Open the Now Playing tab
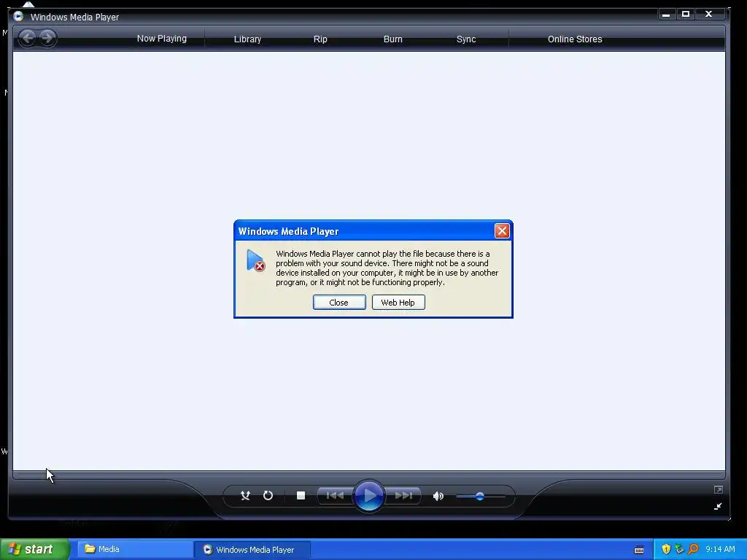747x560 pixels. (x=161, y=39)
